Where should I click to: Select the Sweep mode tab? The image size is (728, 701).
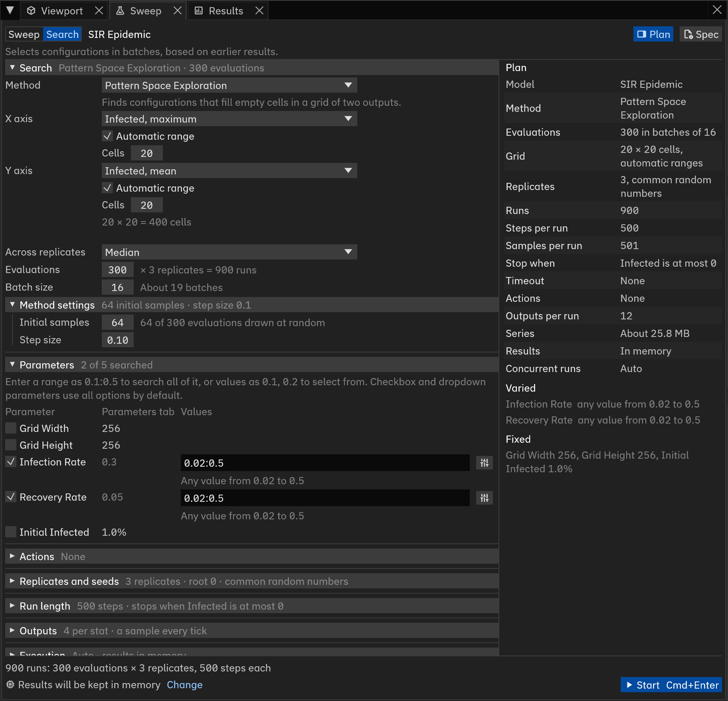(x=24, y=34)
